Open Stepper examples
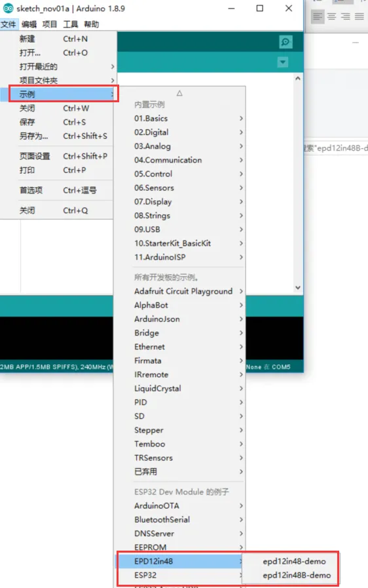 tap(179, 430)
